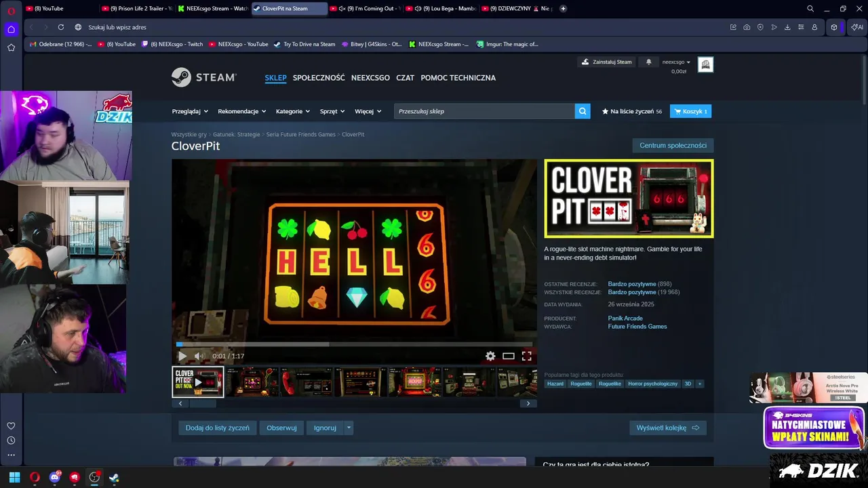This screenshot has width=868, height=488.
Task: Reload the current page
Action: 61,27
